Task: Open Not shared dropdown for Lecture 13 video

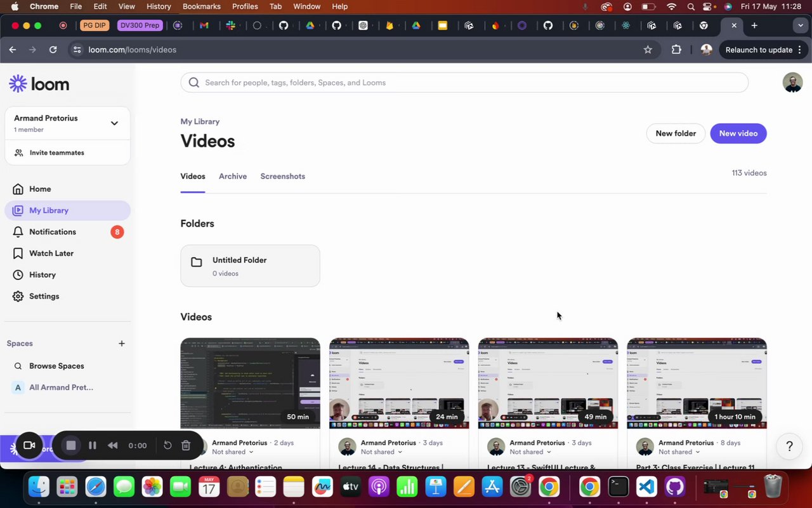Action: pos(530,452)
